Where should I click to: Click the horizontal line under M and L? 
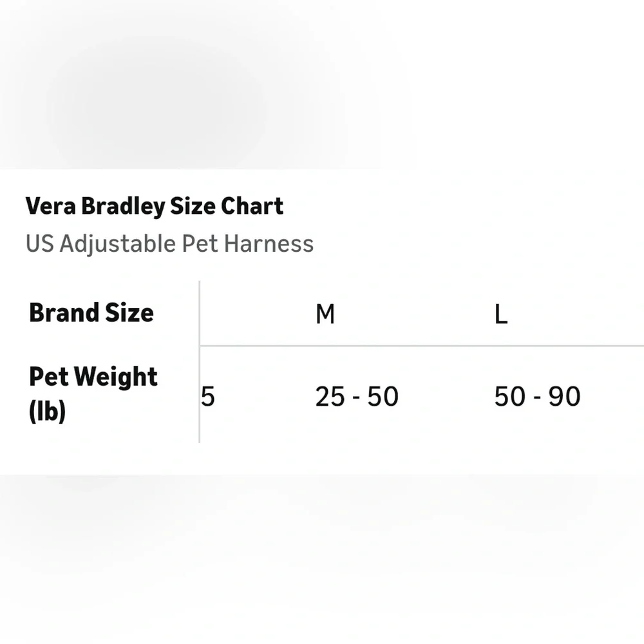click(x=422, y=346)
